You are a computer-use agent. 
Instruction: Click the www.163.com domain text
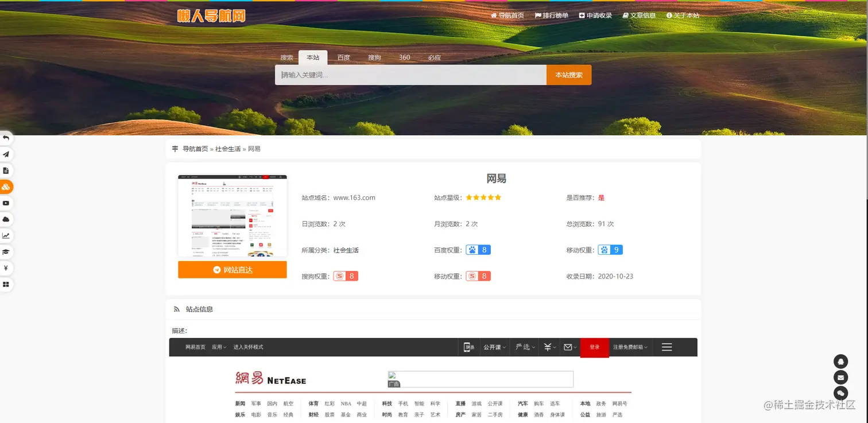pyautogui.click(x=354, y=197)
